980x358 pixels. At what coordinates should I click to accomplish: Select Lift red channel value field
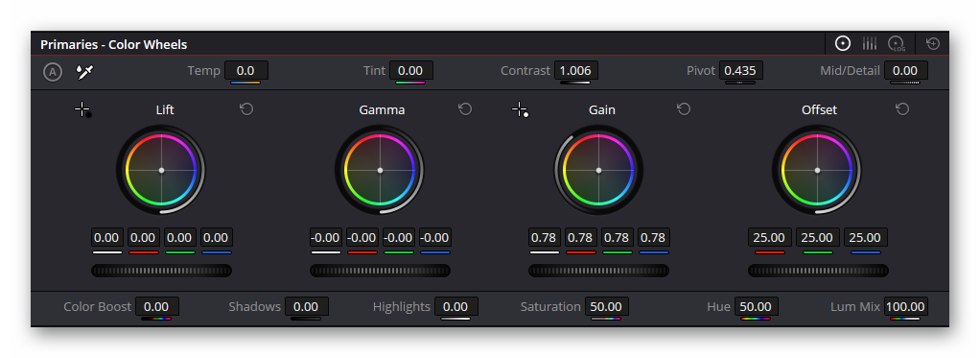143,238
